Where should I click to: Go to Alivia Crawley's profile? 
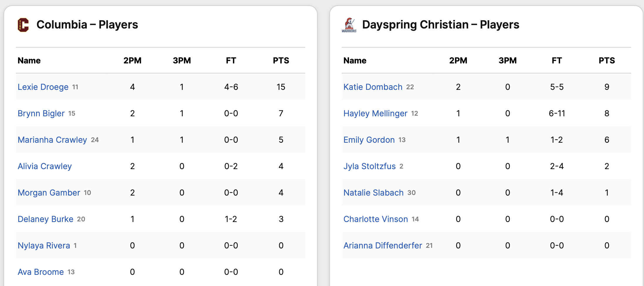tap(45, 166)
